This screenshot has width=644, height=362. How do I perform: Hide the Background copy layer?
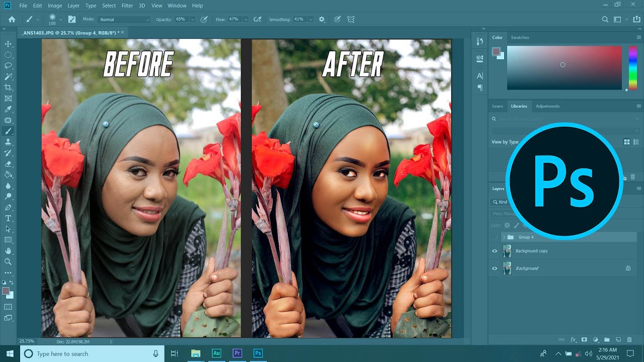tap(495, 251)
